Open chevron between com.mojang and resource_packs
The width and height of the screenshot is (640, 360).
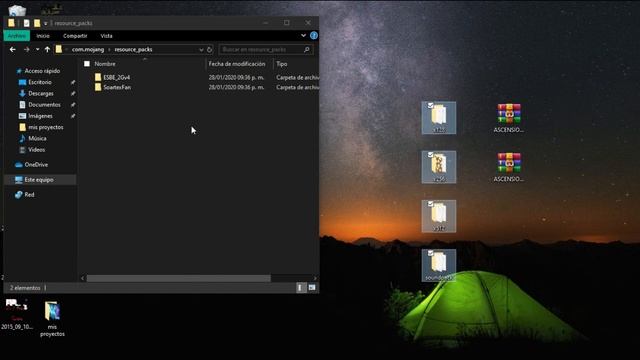point(109,49)
